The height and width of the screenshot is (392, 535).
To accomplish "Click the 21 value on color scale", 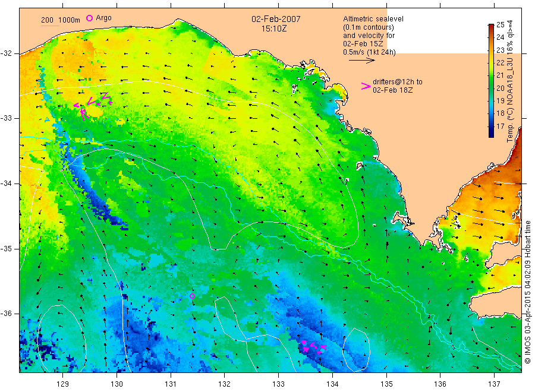I will click(500, 75).
